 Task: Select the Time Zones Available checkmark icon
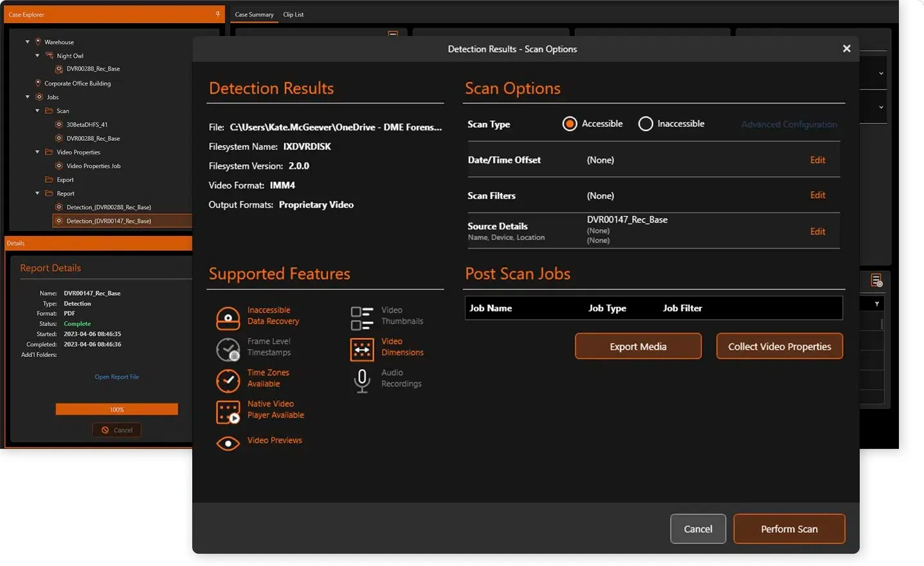tap(228, 381)
